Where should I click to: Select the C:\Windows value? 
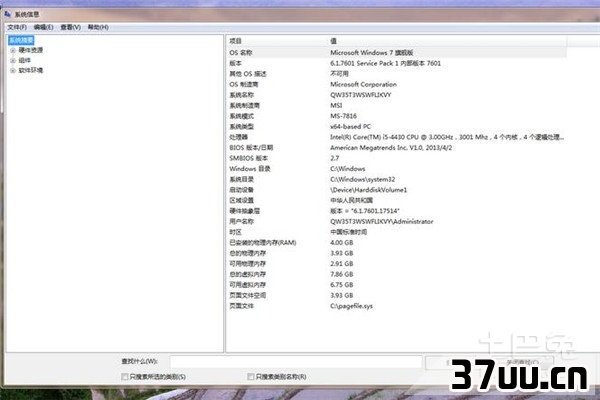coord(347,169)
